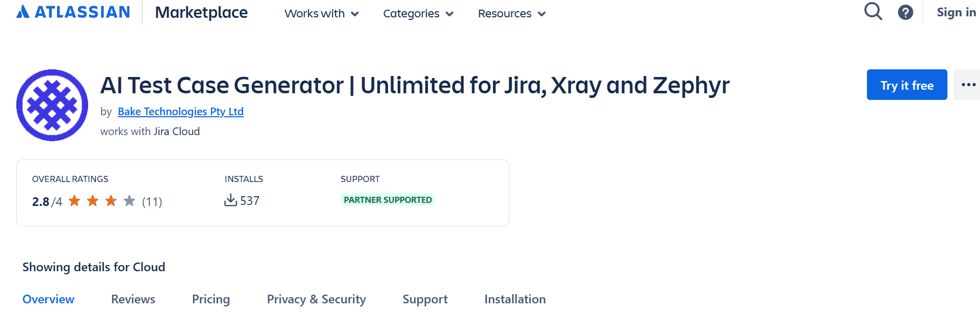Open the three-dot more options menu
Viewport: 980px width, 312px height.
pyautogui.click(x=968, y=85)
